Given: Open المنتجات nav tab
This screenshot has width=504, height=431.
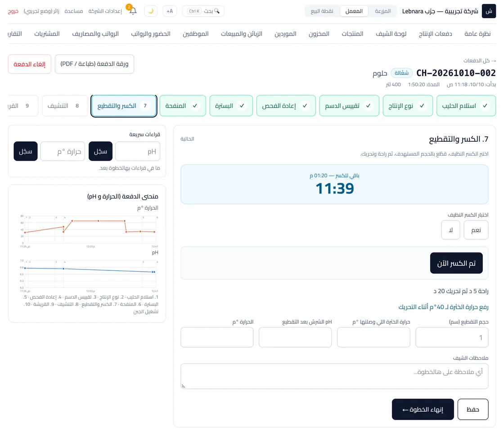Looking at the screenshot, I should 352,34.
